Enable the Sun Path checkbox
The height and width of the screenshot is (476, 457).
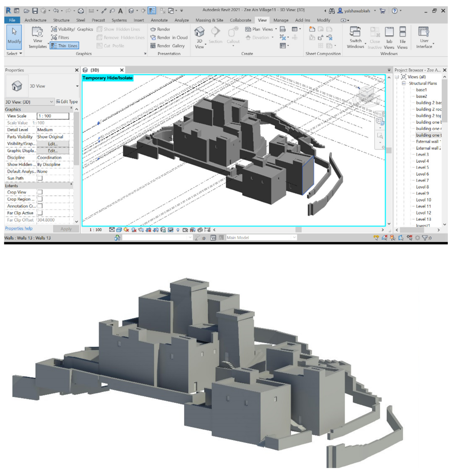40,178
